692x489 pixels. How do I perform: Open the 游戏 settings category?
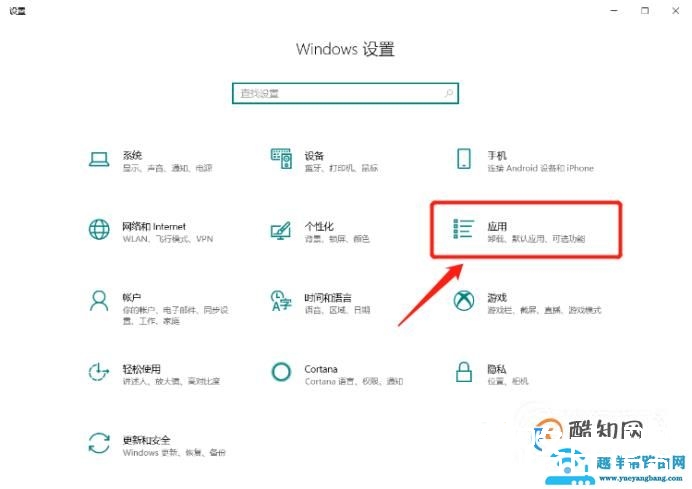(497, 297)
